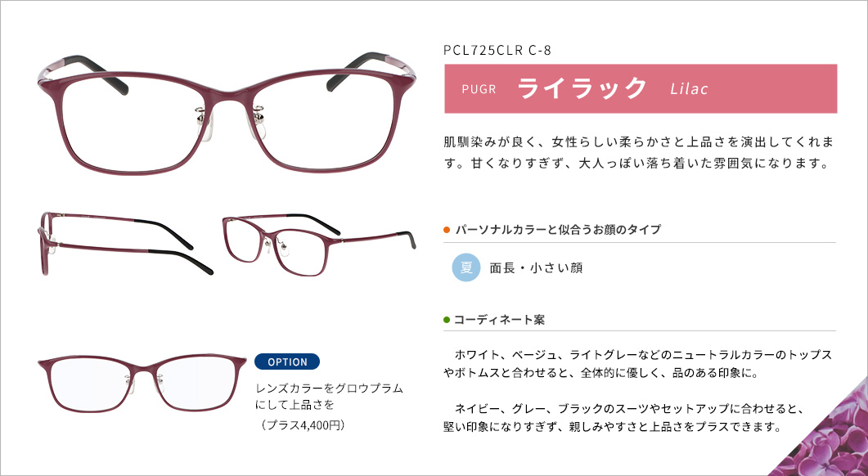Click the パーソナルカラーと似合うお顔のタイプ heading
This screenshot has height=476, width=868.
point(557,230)
